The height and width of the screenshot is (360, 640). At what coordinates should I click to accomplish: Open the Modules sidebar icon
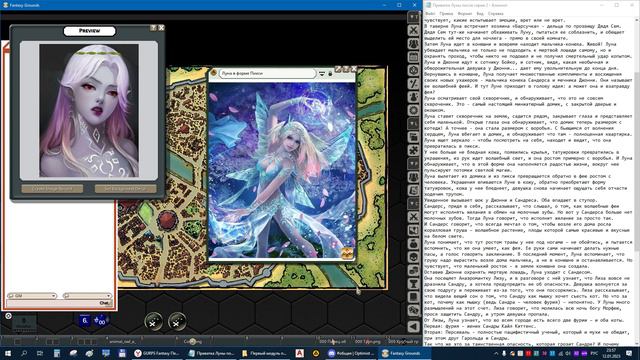tap(413, 137)
